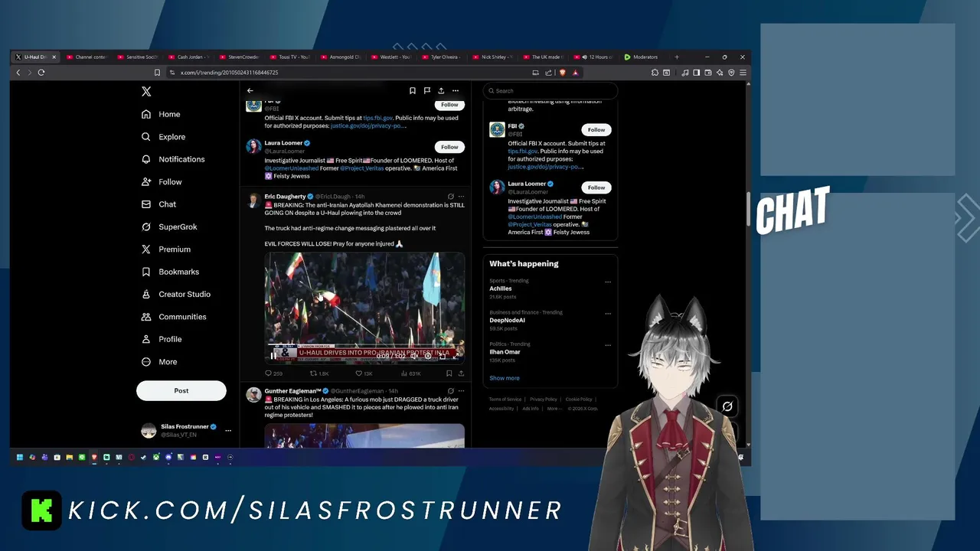The image size is (980, 551).
Task: Open Eric Daugherty's profile avatar
Action: [253, 201]
